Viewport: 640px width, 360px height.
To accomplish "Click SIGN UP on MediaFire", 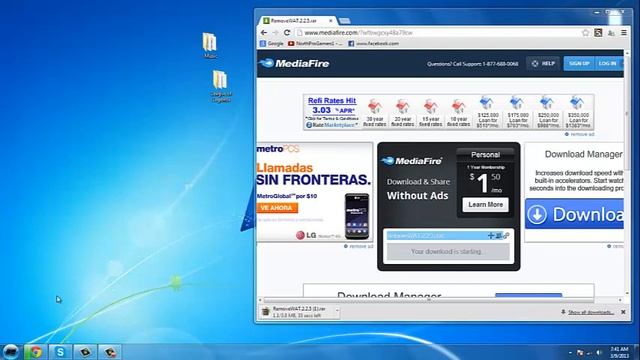I will click(579, 64).
